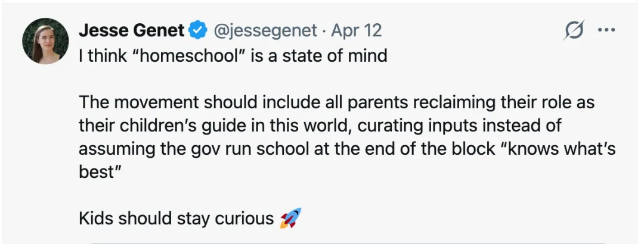Open Jesse Genet's profile photo
The width and height of the screenshot is (644, 244).
[x=45, y=41]
